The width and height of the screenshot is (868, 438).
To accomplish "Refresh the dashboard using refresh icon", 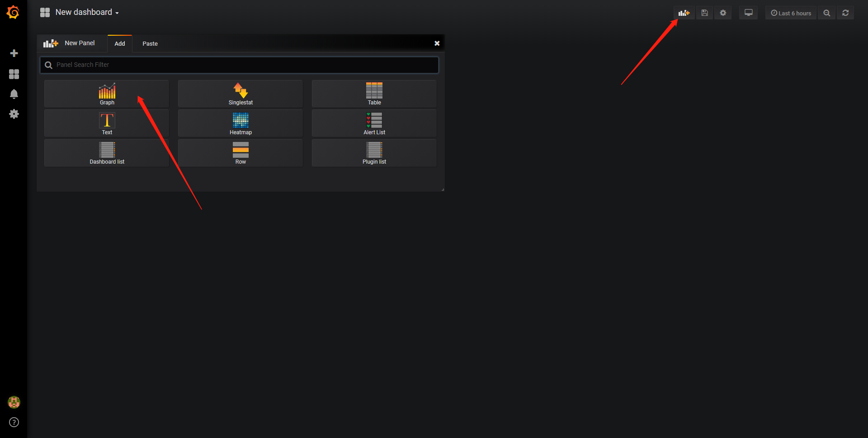I will click(x=845, y=13).
